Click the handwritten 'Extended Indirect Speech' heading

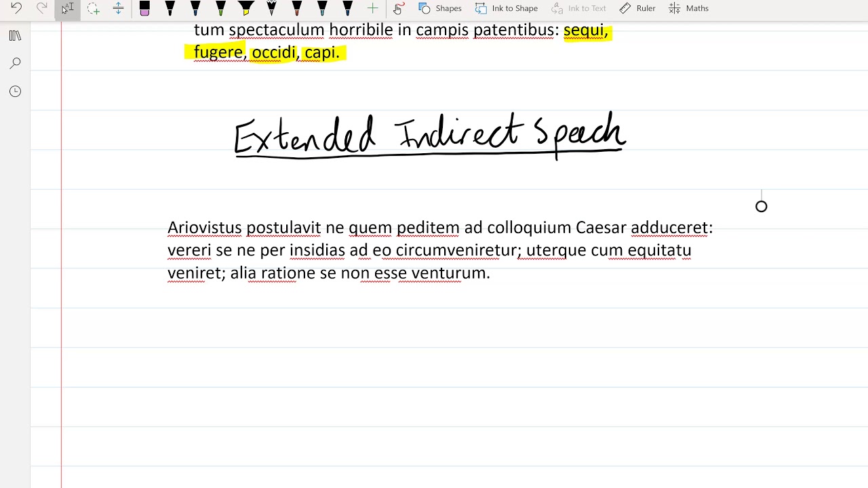click(429, 136)
